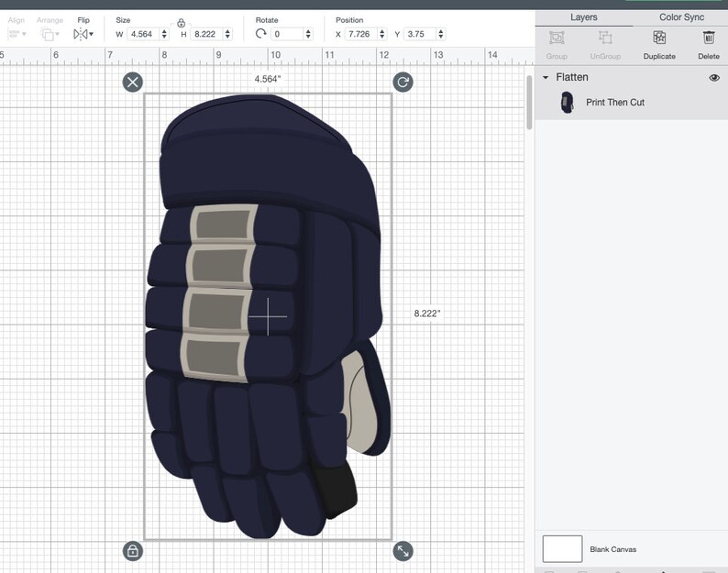Click the lock handle at selection bottom-left
This screenshot has width=728, height=573.
[133, 551]
